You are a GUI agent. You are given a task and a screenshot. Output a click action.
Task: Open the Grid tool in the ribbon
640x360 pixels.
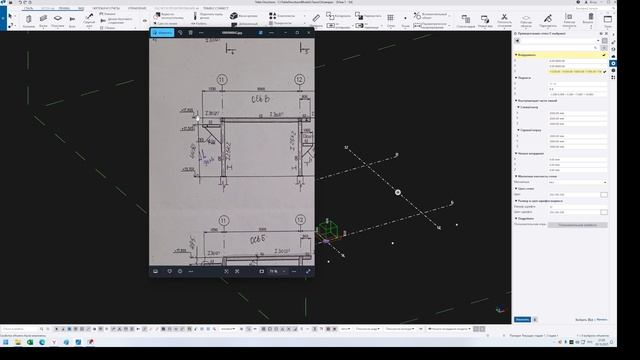391,20
